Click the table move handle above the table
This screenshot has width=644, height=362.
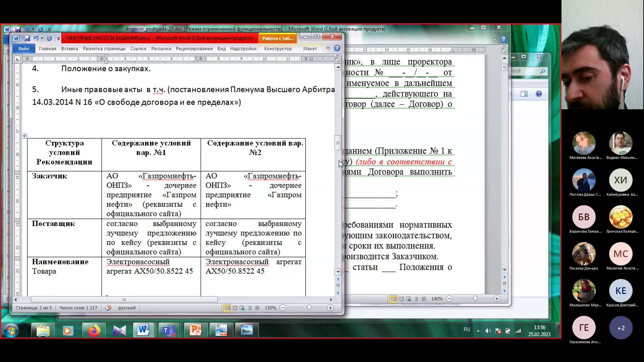(x=24, y=136)
